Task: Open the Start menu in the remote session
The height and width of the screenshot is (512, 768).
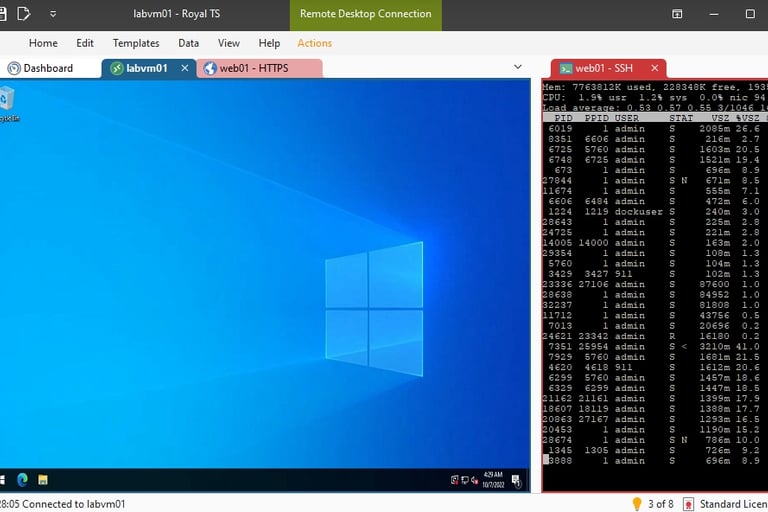Action: (x=2, y=480)
